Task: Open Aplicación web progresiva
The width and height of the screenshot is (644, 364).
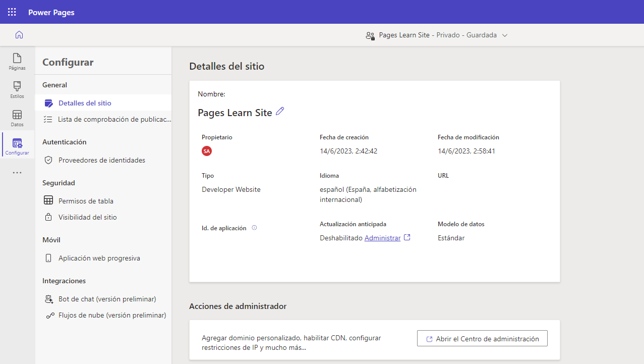Action: [103, 258]
